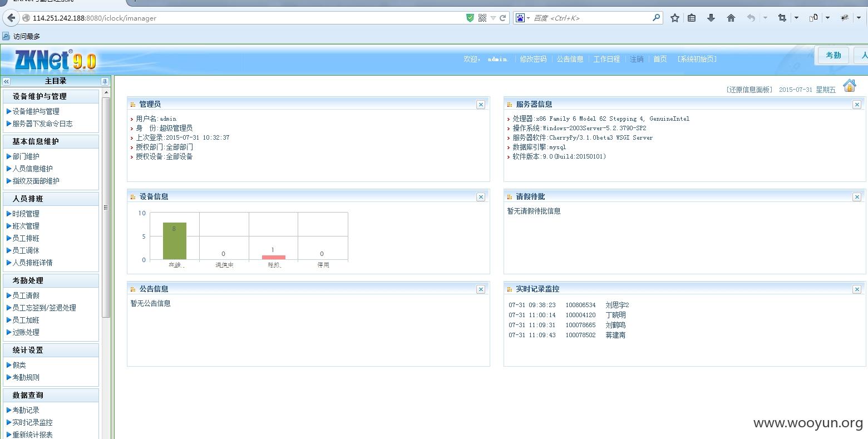868x439 pixels.
Task: Pin the 主目录 sidebar panel
Action: click(105, 81)
